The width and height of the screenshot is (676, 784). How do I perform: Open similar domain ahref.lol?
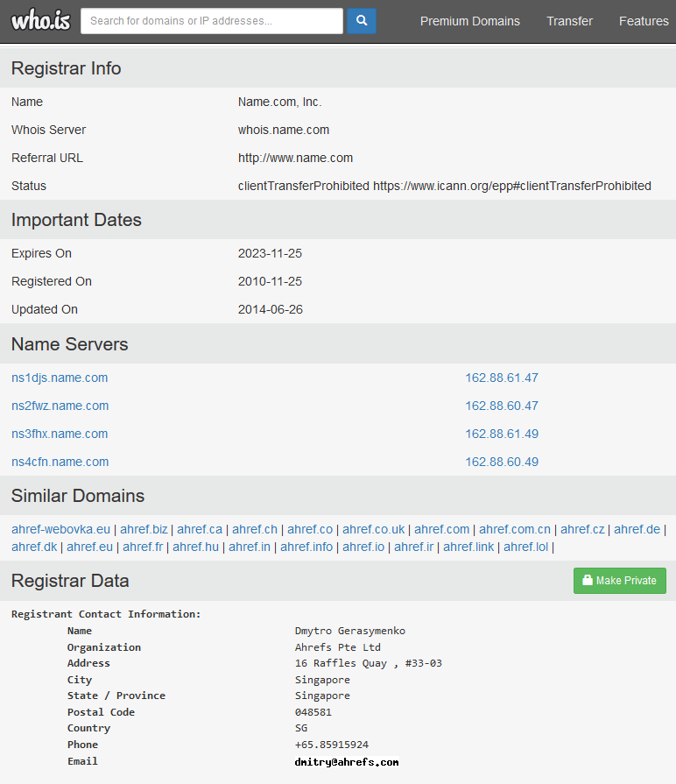tap(525, 547)
